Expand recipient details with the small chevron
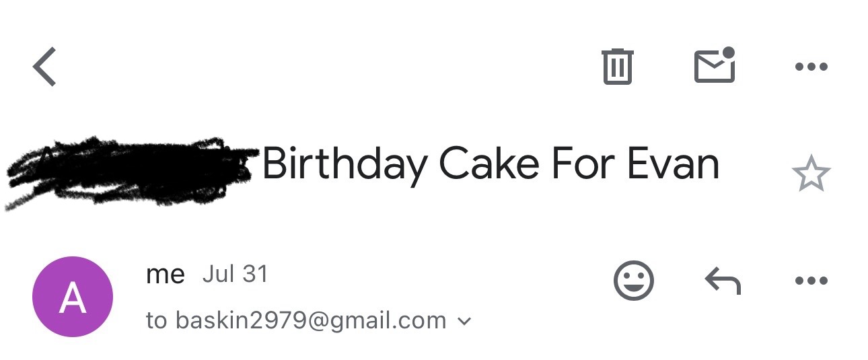 point(464,321)
